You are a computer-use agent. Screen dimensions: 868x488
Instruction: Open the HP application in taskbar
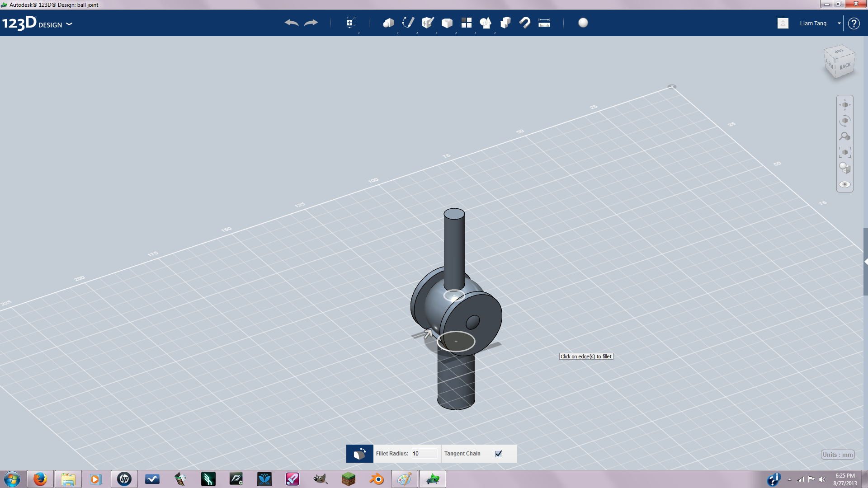[124, 479]
